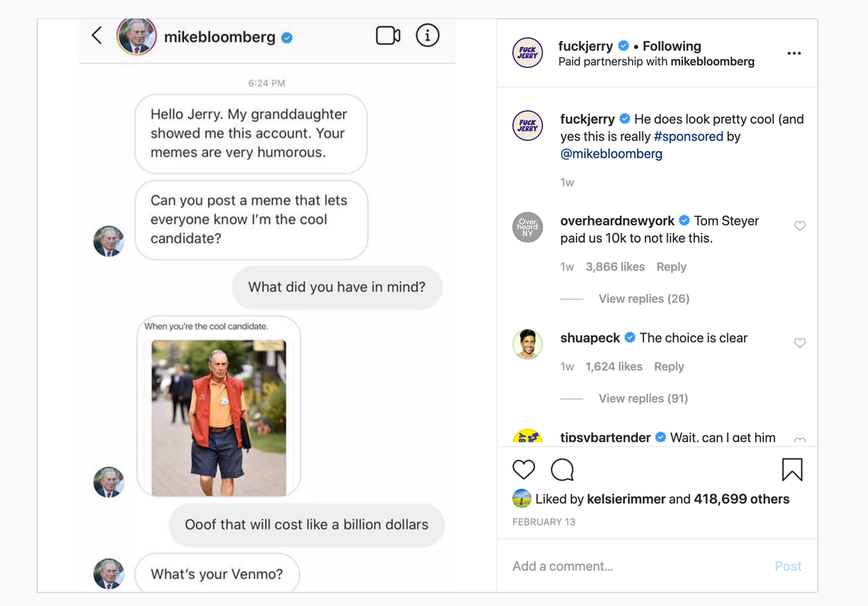This screenshot has height=606, width=868.
Task: Tap the info icon in the chat header
Action: (x=427, y=35)
